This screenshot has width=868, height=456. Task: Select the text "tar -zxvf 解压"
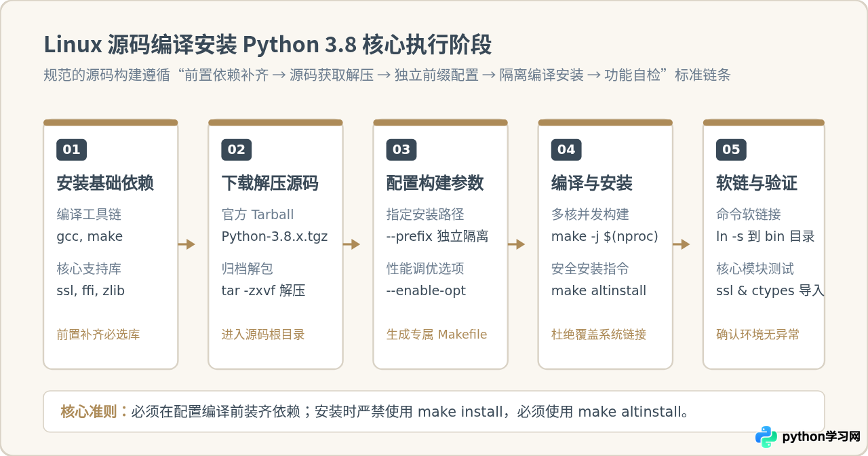[263, 291]
